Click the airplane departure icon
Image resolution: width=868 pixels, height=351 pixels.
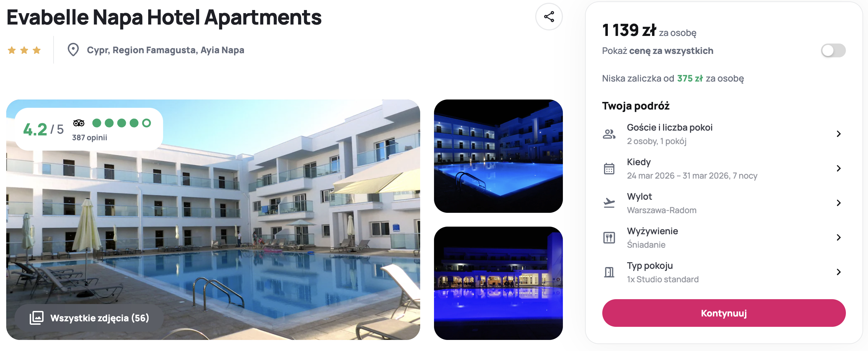point(609,203)
